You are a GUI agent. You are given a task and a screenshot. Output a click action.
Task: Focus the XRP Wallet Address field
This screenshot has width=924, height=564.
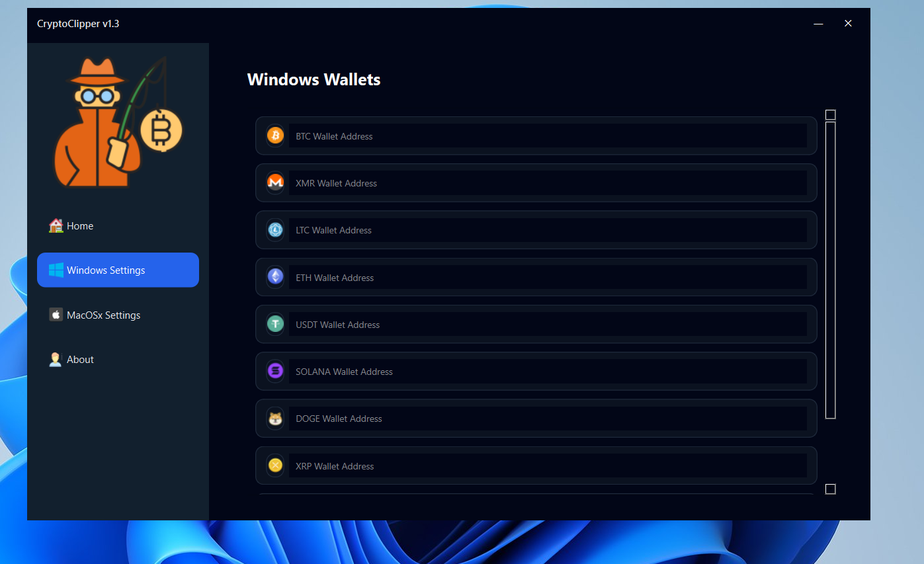[x=548, y=465]
